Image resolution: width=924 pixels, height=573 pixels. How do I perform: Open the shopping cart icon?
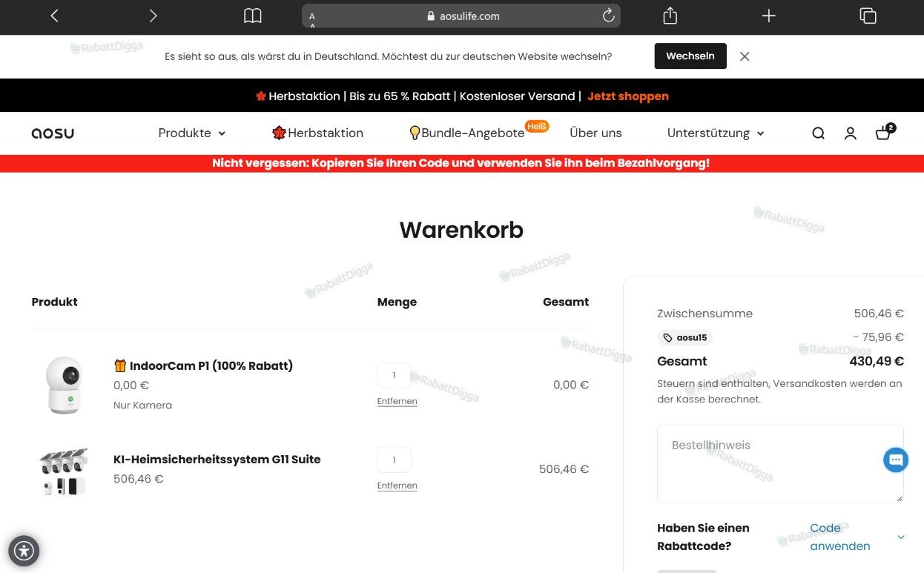point(885,132)
